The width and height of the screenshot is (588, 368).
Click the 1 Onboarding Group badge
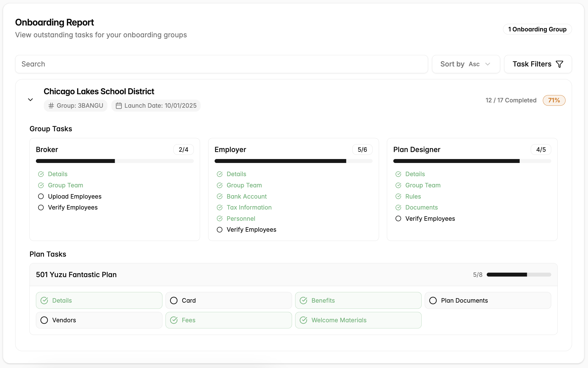537,29
